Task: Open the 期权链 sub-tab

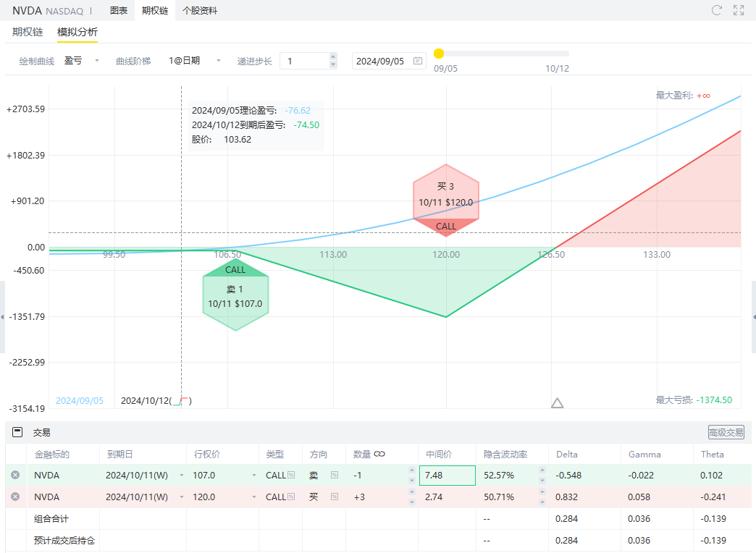Action: pyautogui.click(x=28, y=32)
